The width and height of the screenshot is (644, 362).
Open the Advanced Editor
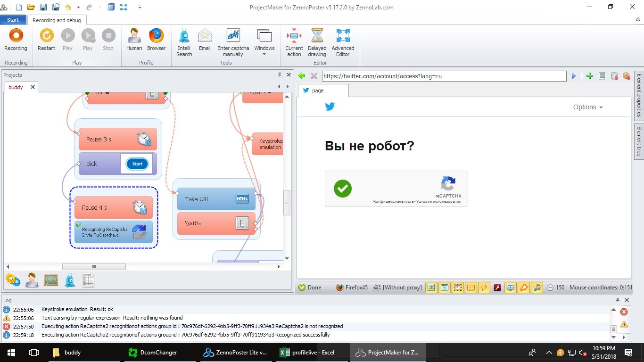click(343, 42)
